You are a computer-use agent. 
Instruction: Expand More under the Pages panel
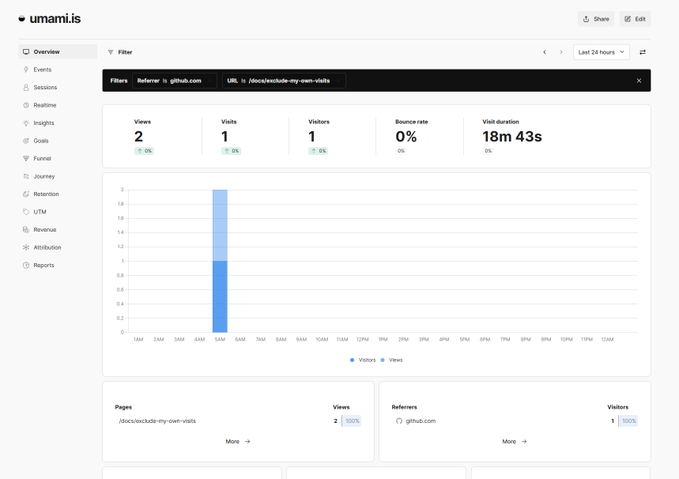[x=238, y=441]
